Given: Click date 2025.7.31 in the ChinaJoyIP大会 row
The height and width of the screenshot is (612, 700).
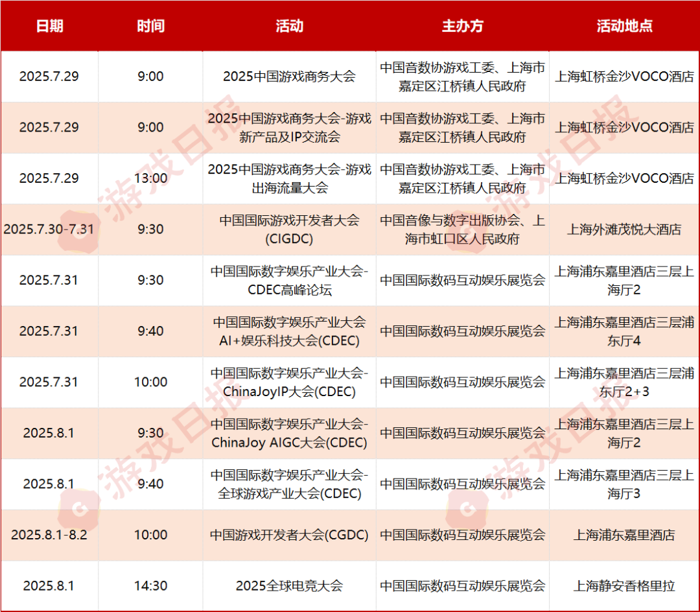Looking at the screenshot, I should pos(49,382).
